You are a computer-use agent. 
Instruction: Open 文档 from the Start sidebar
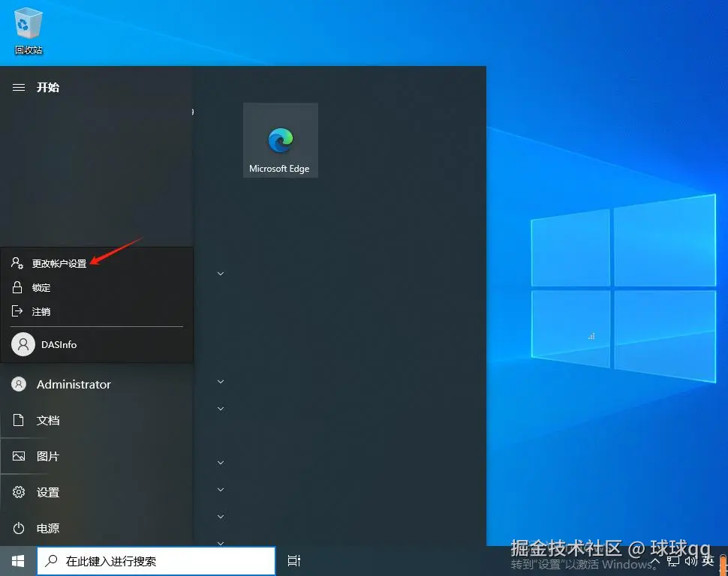pos(97,420)
